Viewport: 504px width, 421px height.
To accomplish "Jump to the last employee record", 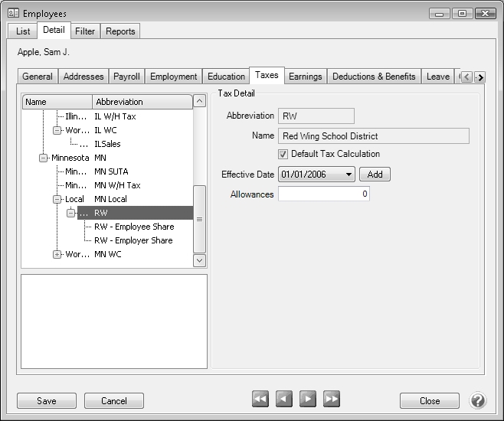I will (332, 399).
